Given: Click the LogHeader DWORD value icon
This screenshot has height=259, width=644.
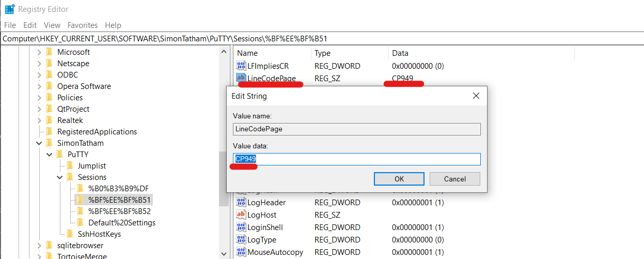Looking at the screenshot, I should click(241, 203).
